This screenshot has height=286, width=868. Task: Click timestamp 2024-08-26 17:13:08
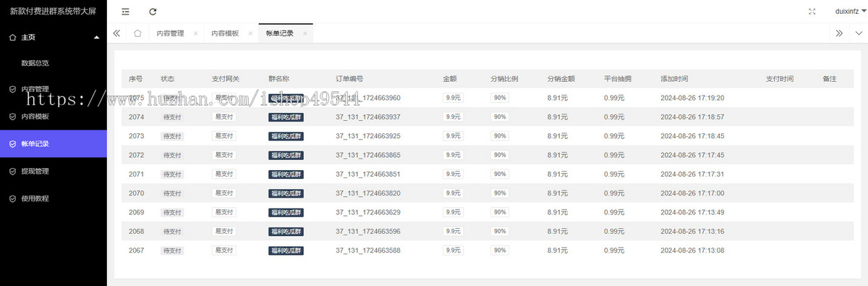pos(692,250)
